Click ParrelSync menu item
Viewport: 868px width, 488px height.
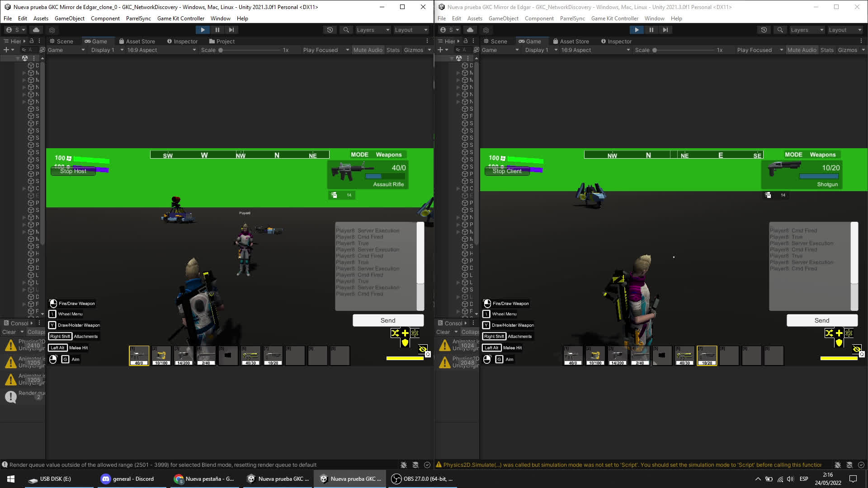click(138, 19)
